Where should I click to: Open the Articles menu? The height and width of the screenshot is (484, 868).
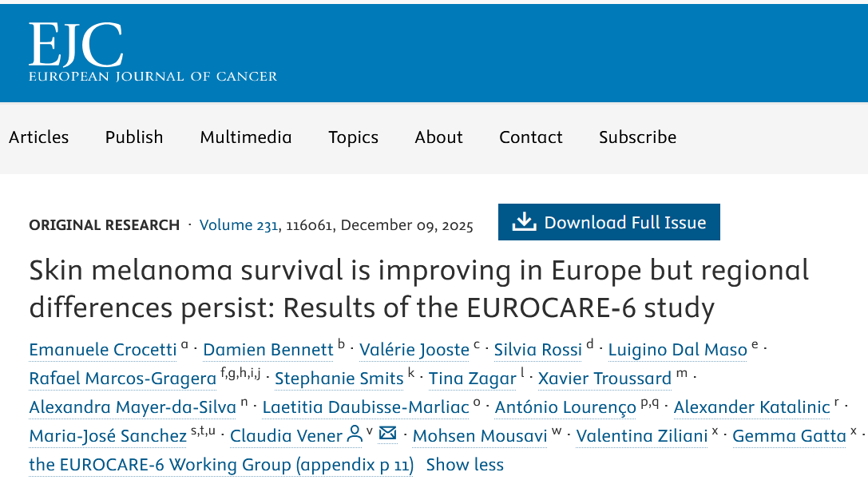tap(39, 137)
